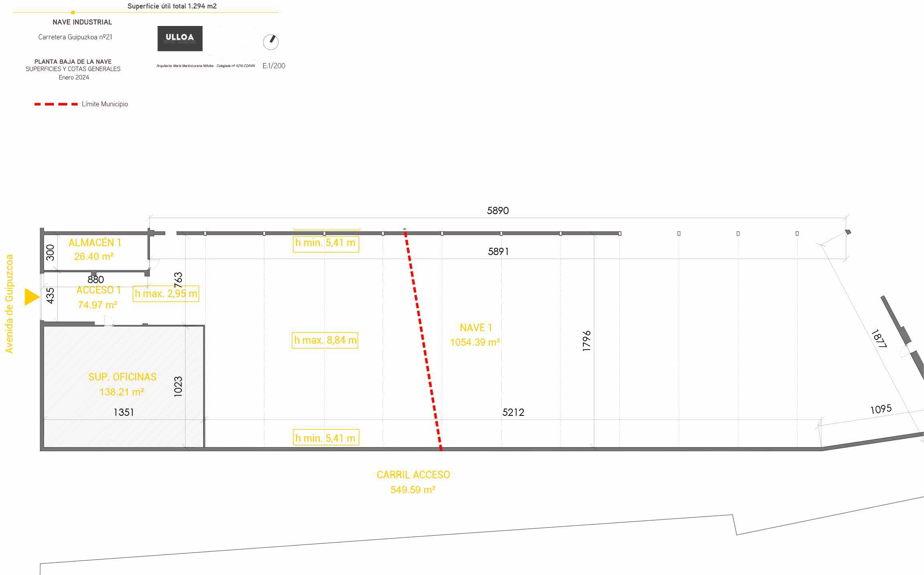This screenshot has height=575, width=924.
Task: Click the door symbol above Sup. Oficinas
Action: [x=109, y=321]
